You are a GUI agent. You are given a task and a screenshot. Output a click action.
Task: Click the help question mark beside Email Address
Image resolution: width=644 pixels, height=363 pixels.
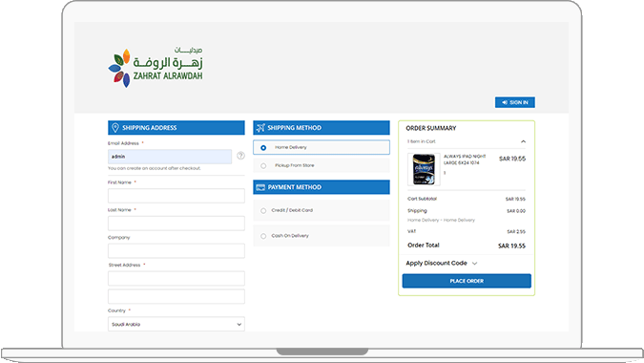[240, 156]
